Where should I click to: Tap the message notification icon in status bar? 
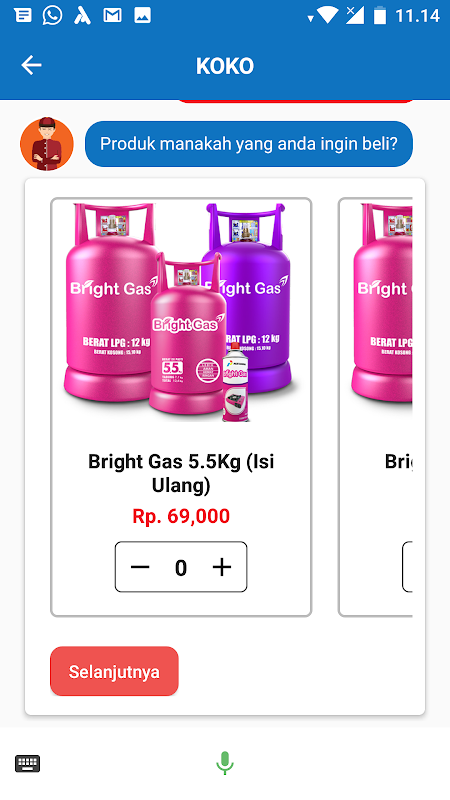pos(23,16)
